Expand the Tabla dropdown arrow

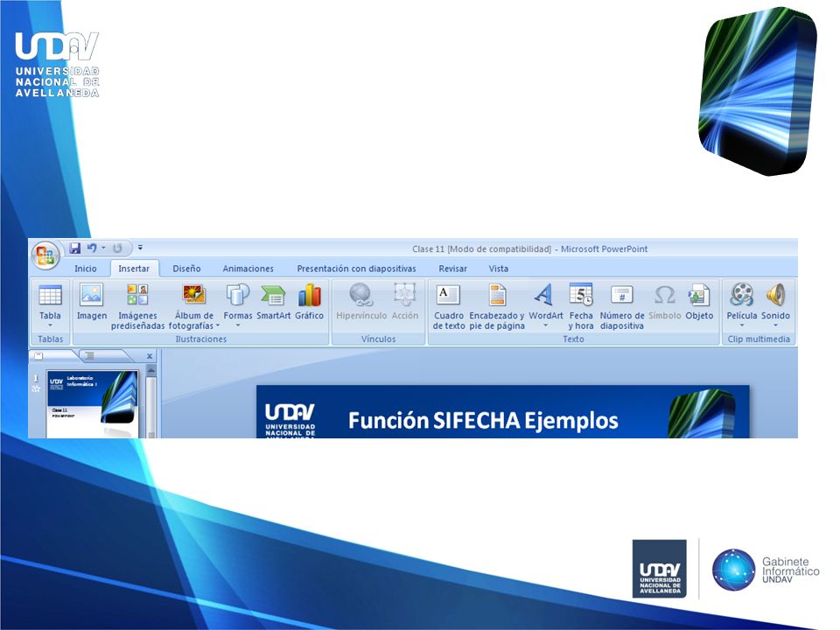pyautogui.click(x=51, y=325)
